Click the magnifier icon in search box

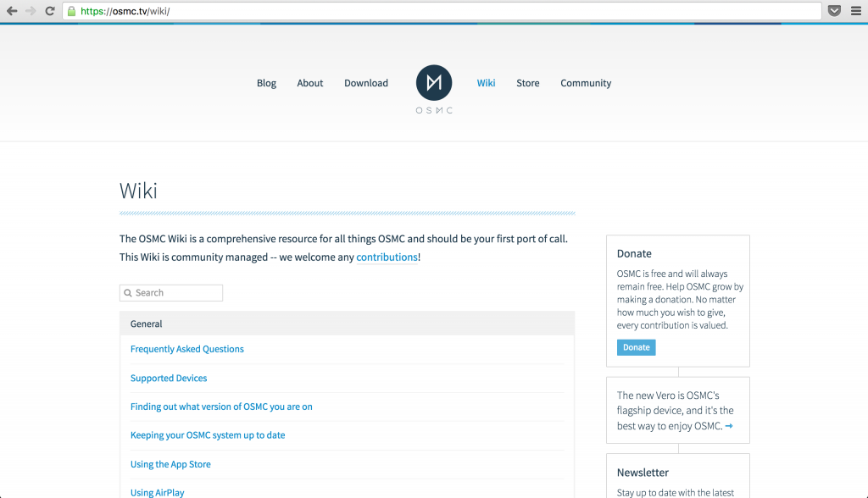(128, 293)
